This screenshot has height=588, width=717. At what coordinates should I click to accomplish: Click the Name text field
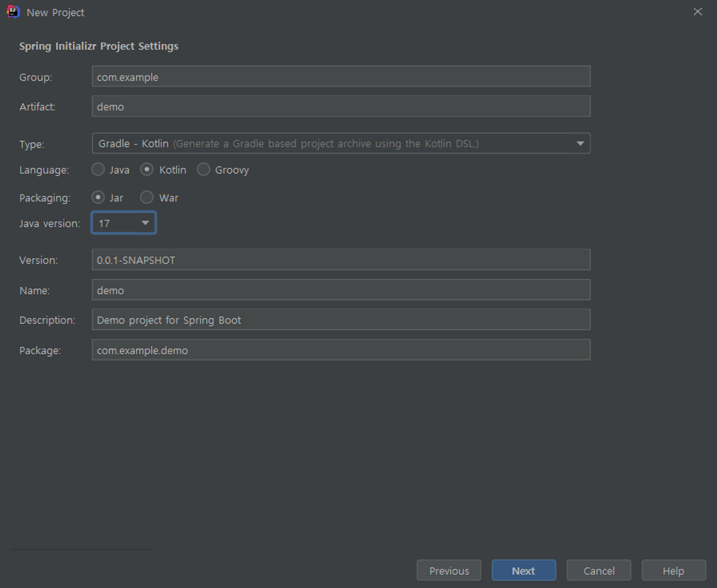coord(341,290)
